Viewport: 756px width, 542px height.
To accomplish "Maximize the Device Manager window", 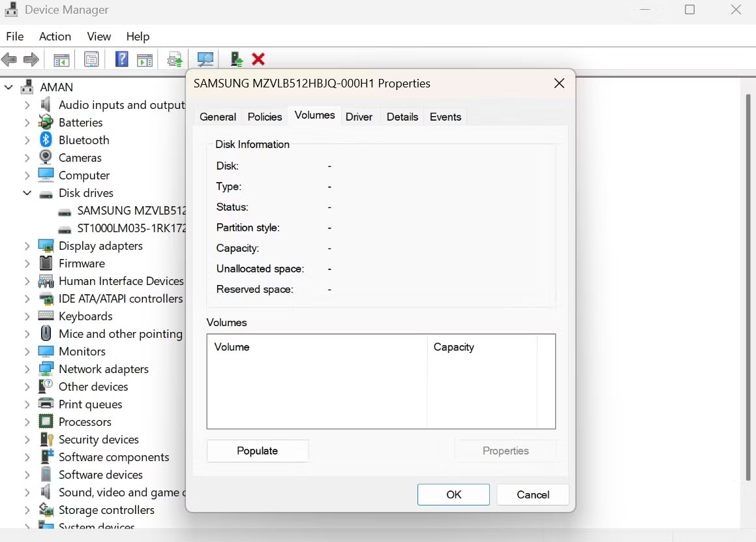I will tap(690, 10).
